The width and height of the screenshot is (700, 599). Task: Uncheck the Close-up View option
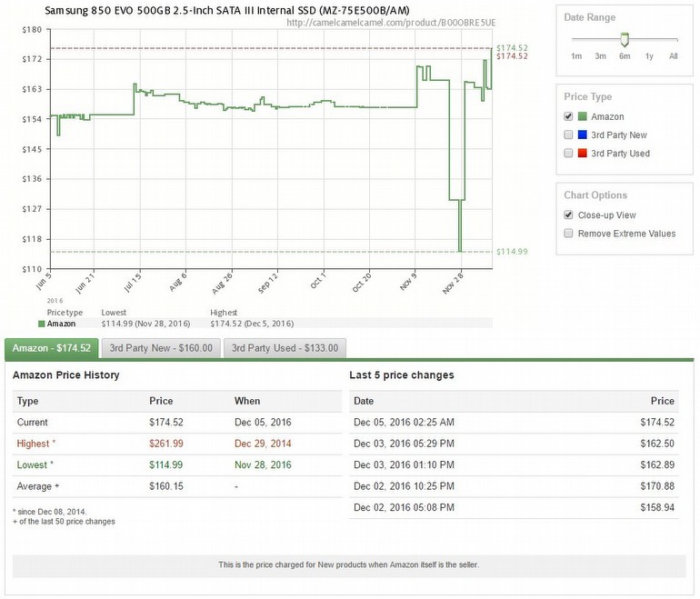(x=568, y=215)
